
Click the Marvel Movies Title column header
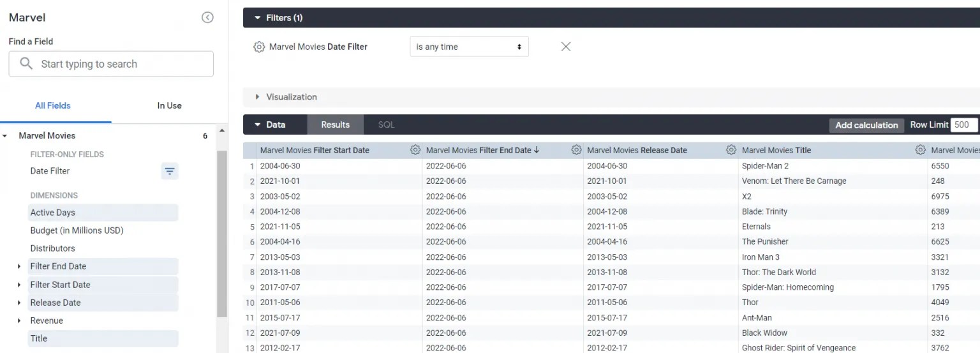click(776, 150)
